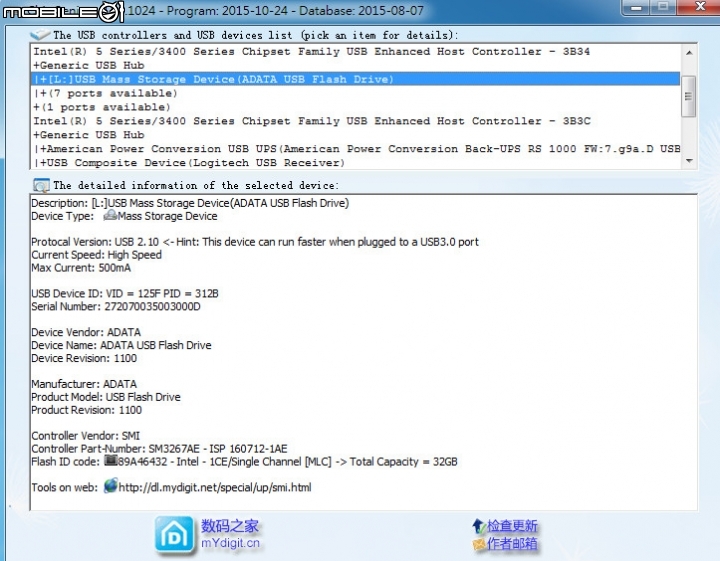720x561 pixels.
Task: Click the Protocal Version USB 2.10 hint line
Action: click(x=255, y=242)
